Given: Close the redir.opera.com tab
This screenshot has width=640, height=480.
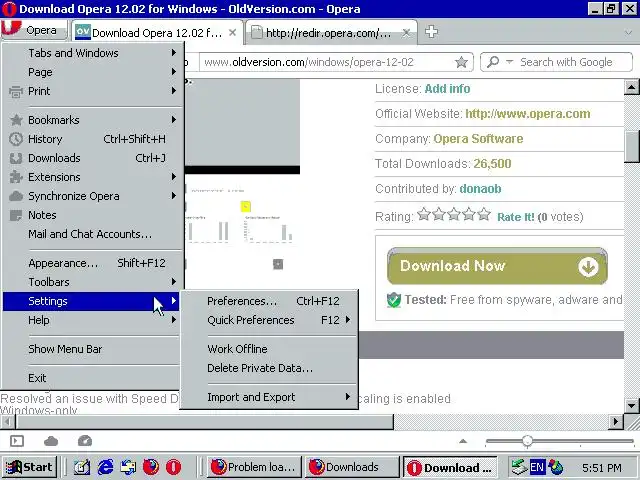Looking at the screenshot, I should point(406,32).
